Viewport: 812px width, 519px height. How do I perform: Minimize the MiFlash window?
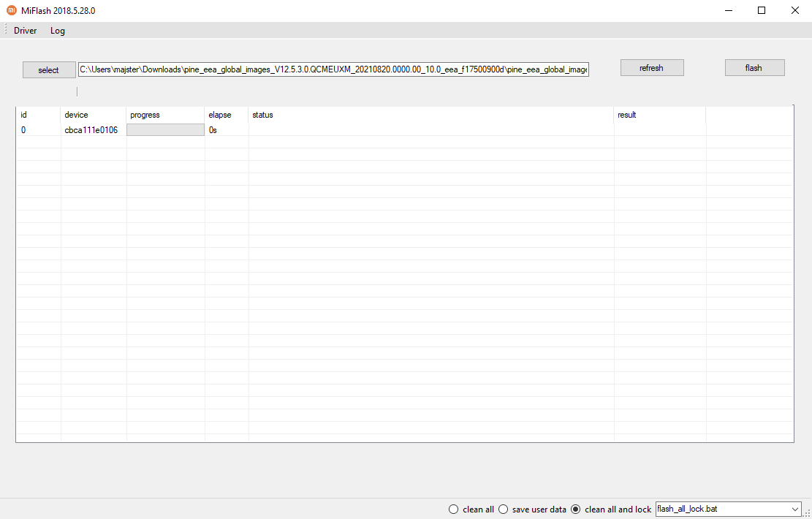coord(729,11)
